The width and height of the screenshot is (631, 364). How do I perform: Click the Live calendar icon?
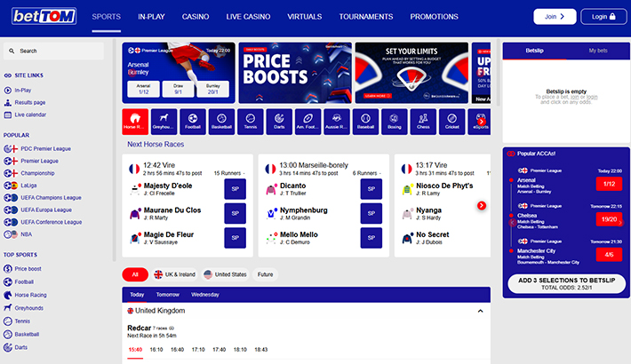[x=8, y=115]
